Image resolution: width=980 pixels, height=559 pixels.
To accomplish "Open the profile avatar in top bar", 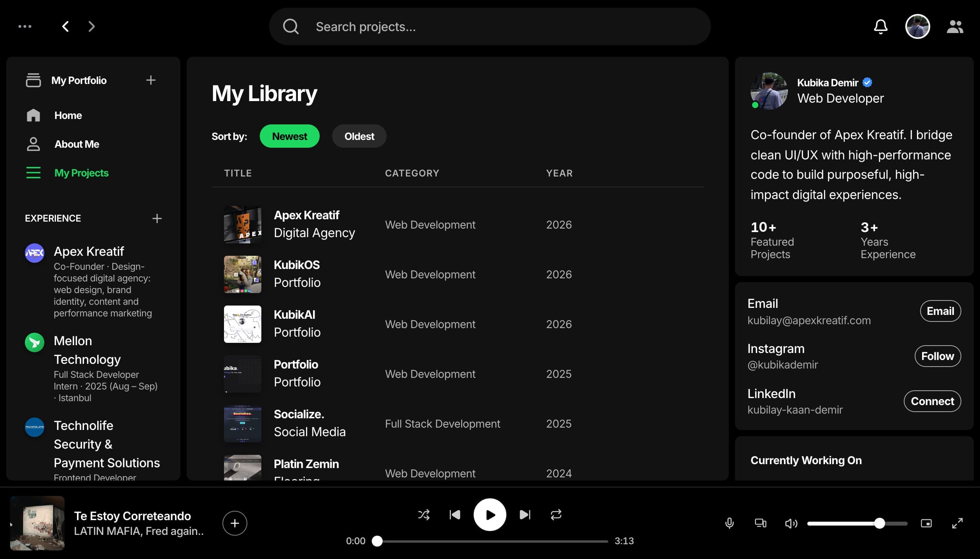I will (x=917, y=26).
